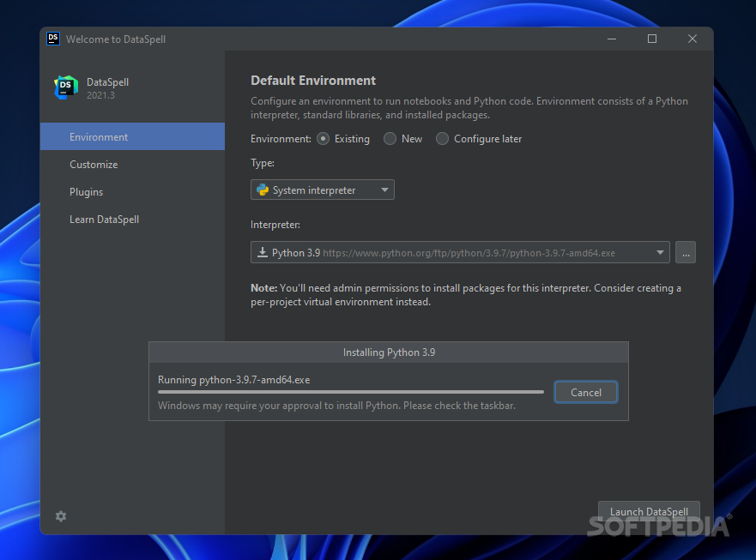This screenshot has width=756, height=560.
Task: Select the Existing environment radio button
Action: pyautogui.click(x=323, y=139)
